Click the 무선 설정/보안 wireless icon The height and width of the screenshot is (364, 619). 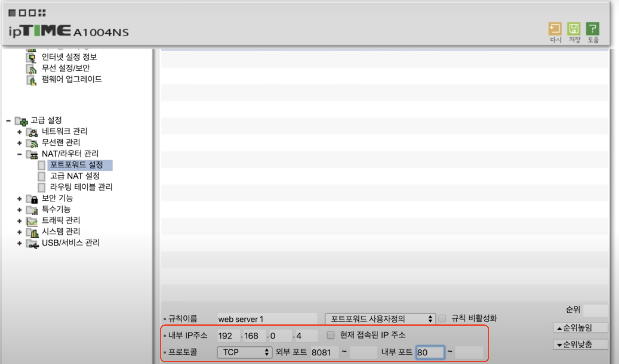tap(31, 69)
